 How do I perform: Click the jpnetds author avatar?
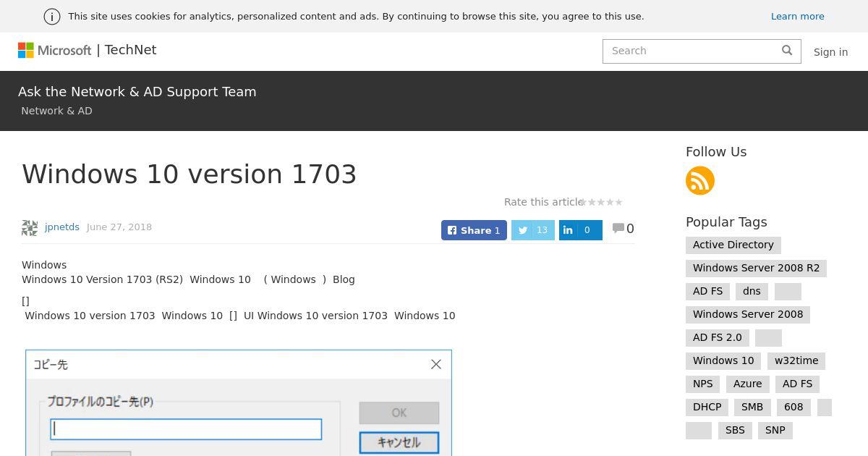click(30, 228)
